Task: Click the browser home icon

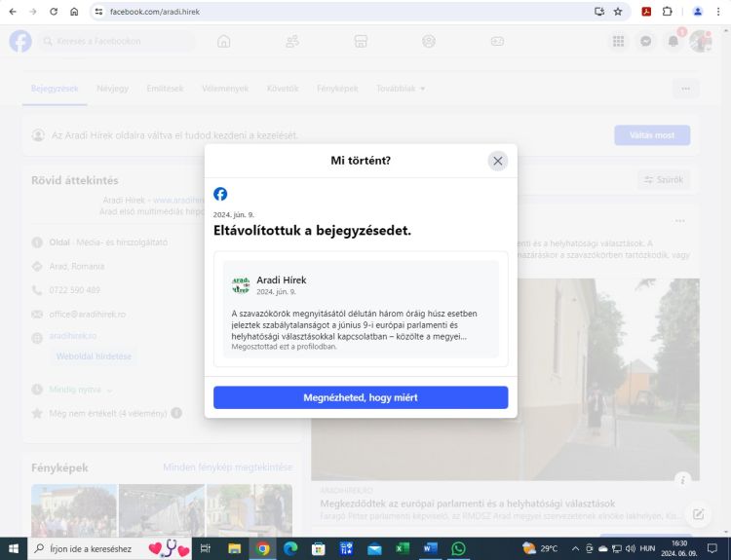Action: (x=74, y=12)
